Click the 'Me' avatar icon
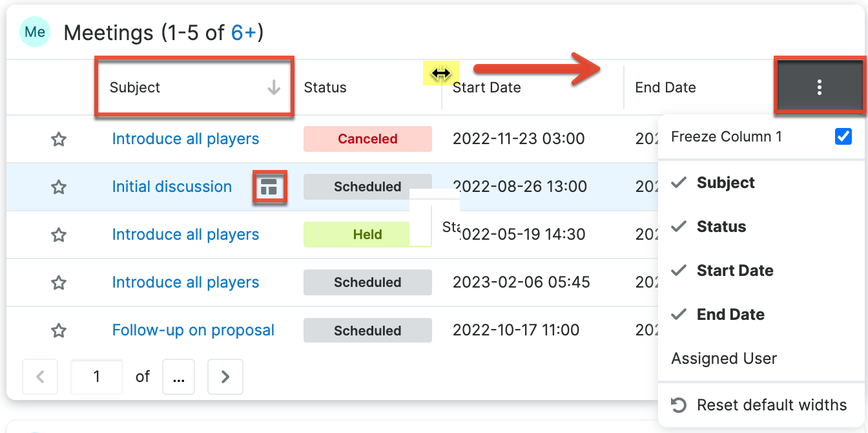This screenshot has width=868, height=433. pyautogui.click(x=34, y=32)
